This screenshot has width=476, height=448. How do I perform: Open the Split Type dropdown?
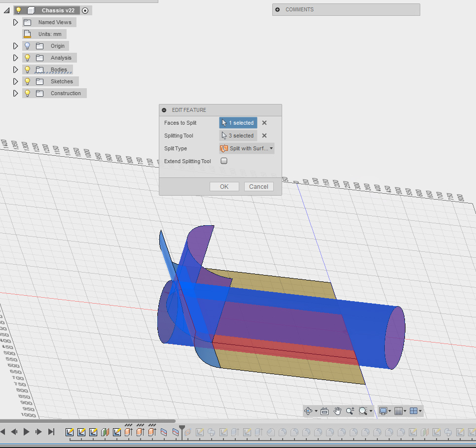[247, 148]
